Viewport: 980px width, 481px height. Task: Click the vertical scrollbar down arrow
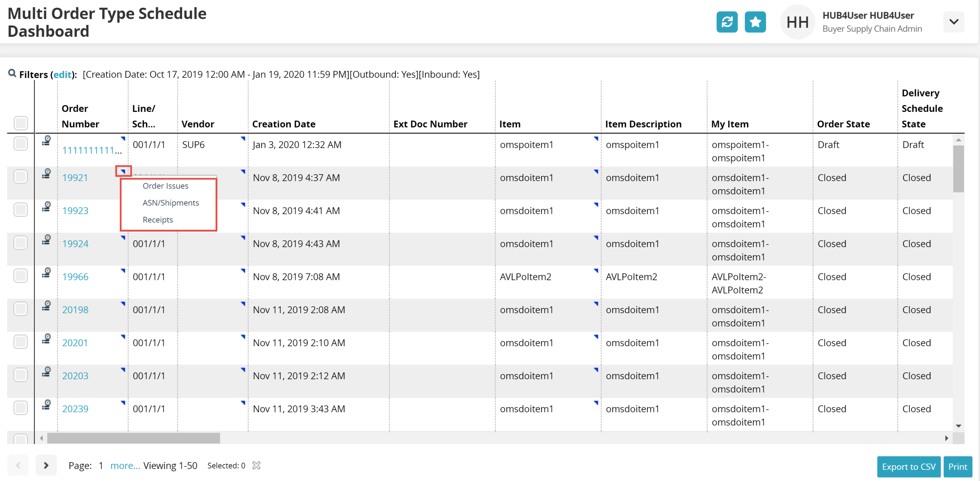958,426
